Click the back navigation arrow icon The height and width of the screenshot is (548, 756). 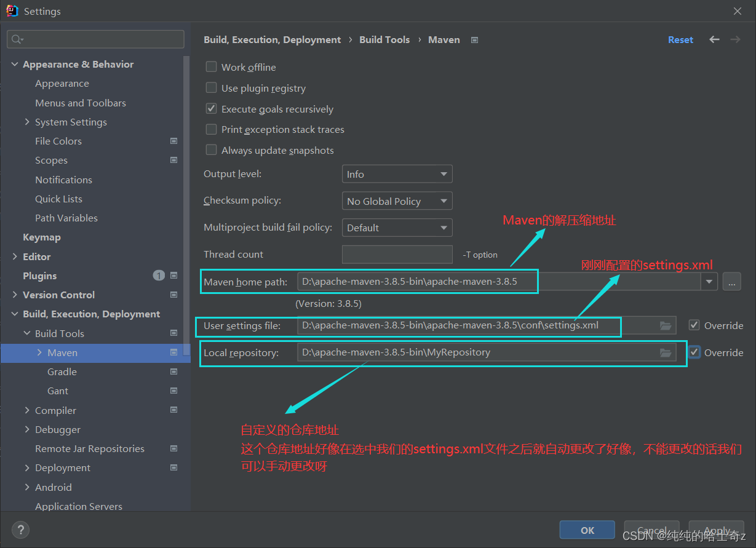[714, 39]
